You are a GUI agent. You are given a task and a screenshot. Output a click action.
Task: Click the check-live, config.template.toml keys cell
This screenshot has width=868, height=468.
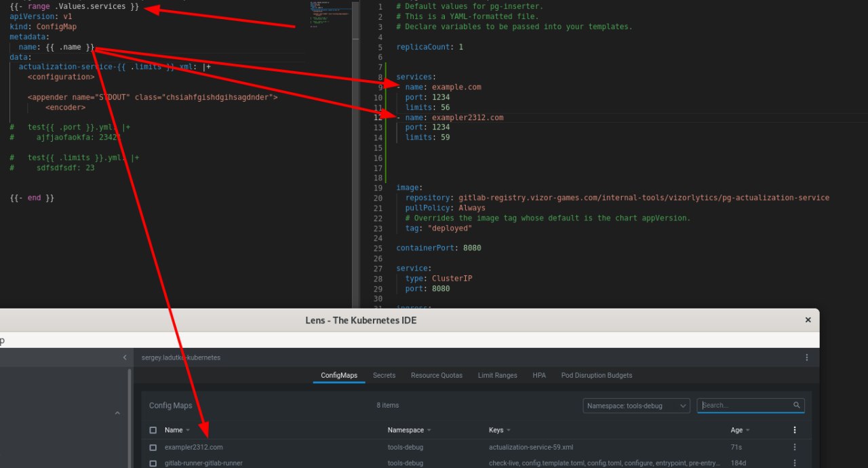coord(605,463)
